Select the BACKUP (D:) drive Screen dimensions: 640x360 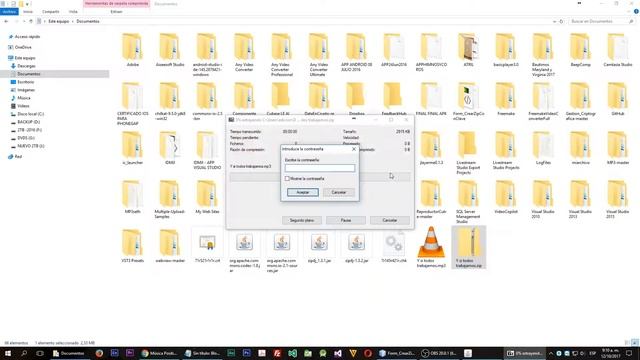pyautogui.click(x=28, y=122)
